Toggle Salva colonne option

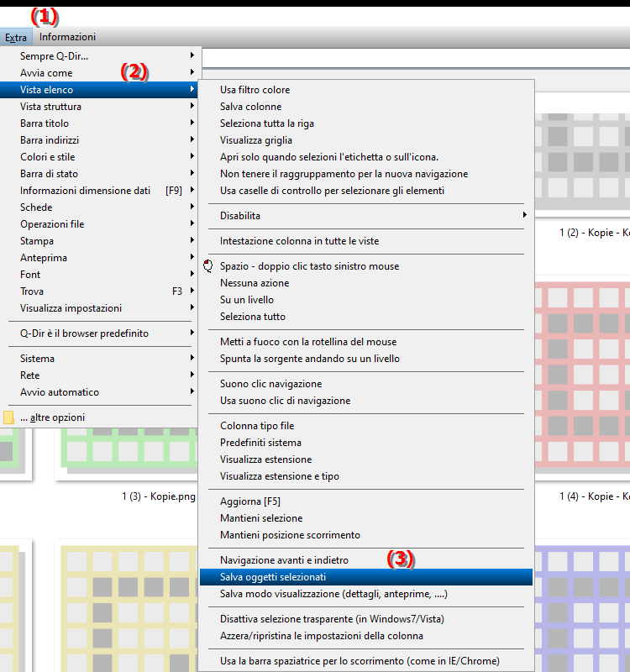click(366, 107)
